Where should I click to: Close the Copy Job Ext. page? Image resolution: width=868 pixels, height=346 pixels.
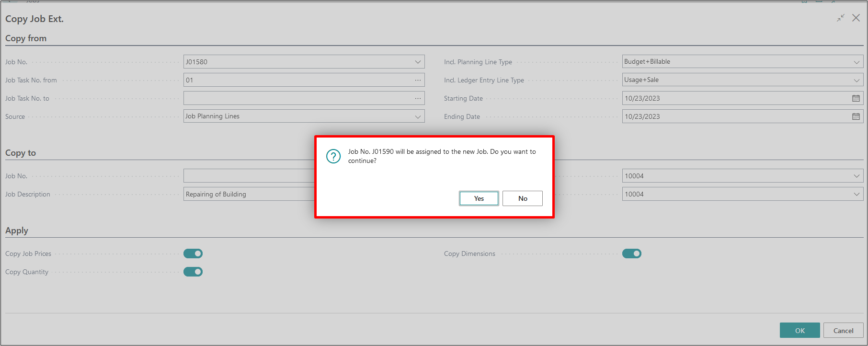click(856, 18)
